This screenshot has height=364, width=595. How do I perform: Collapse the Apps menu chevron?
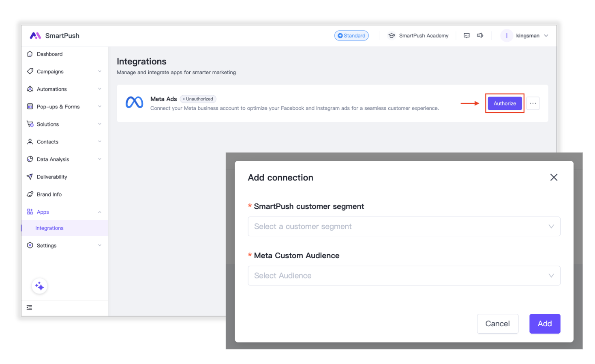point(100,212)
